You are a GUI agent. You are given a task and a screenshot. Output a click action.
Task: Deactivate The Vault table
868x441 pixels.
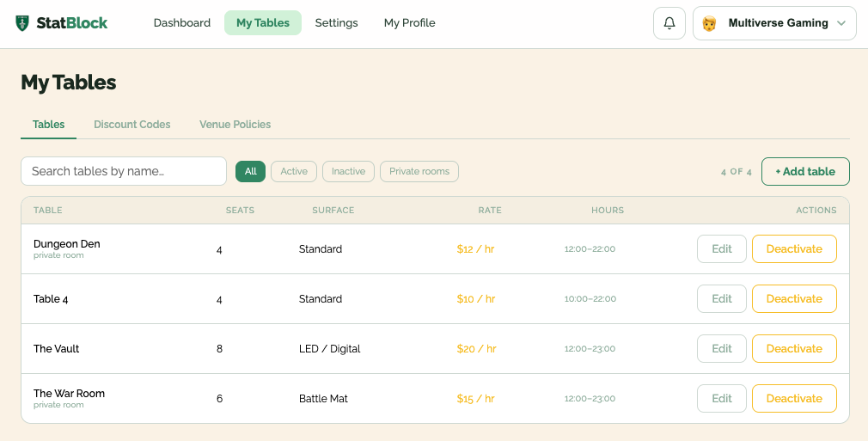[x=794, y=348]
